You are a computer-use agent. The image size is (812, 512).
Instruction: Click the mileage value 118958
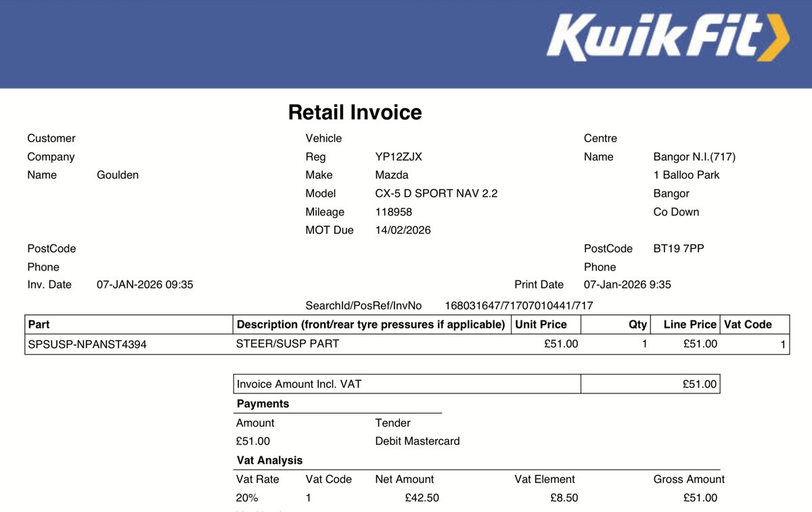[x=393, y=212]
